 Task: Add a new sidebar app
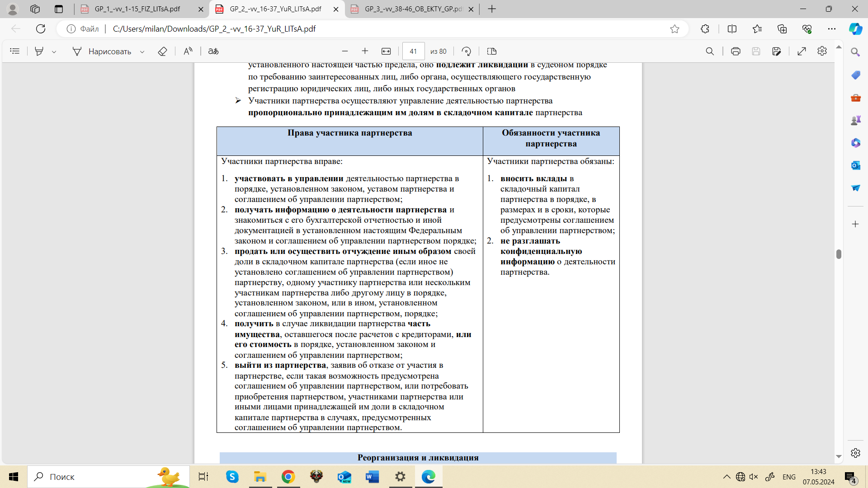coord(855,224)
